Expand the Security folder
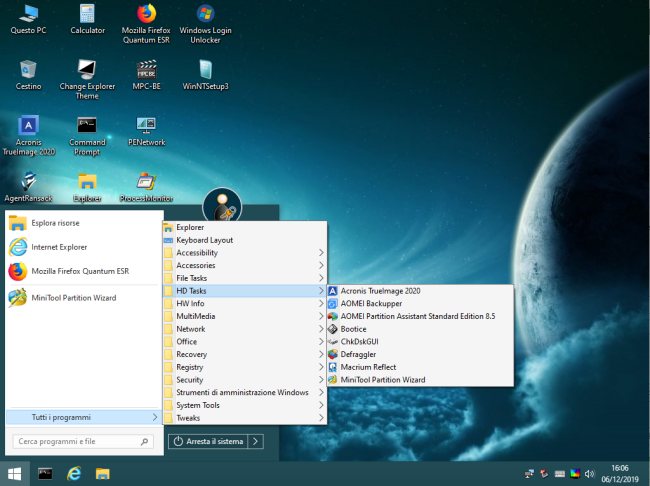The image size is (650, 486). click(x=245, y=380)
